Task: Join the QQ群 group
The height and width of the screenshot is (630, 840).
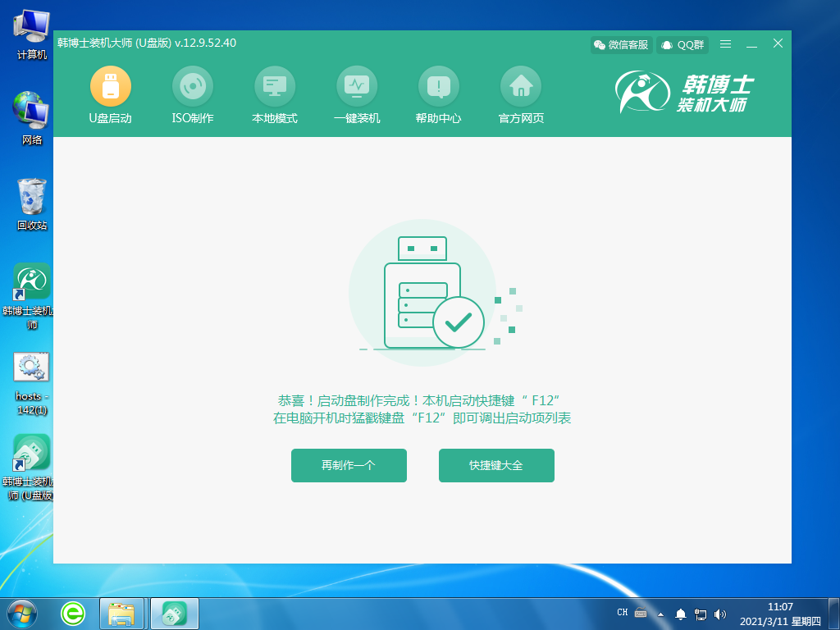Action: 682,44
